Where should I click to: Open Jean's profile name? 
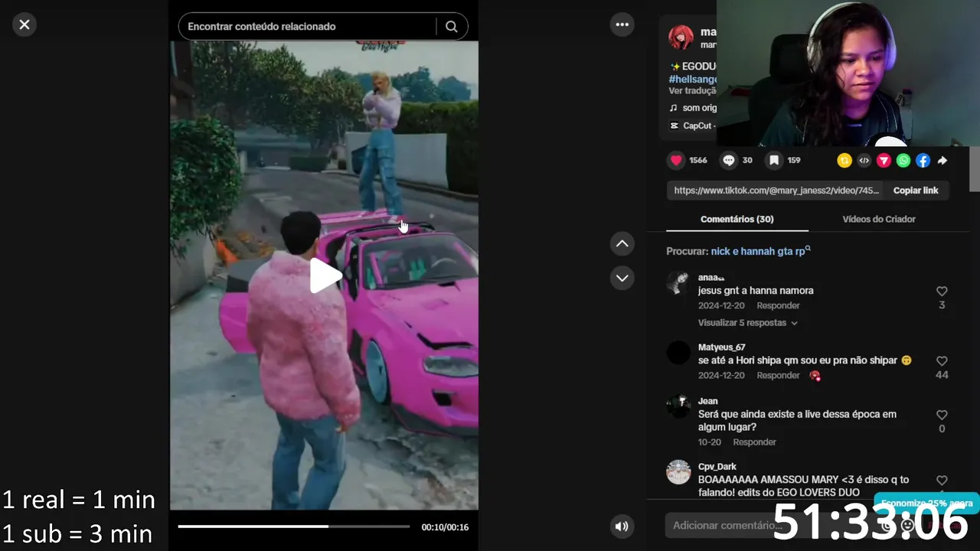click(708, 401)
